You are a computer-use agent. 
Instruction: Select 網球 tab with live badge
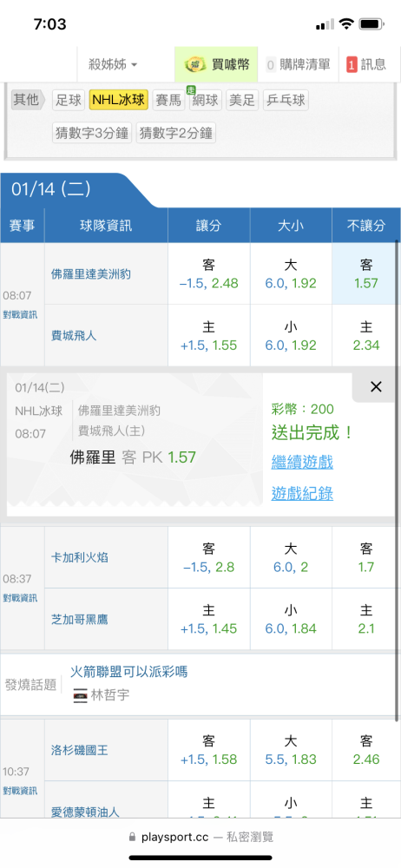[x=205, y=100]
